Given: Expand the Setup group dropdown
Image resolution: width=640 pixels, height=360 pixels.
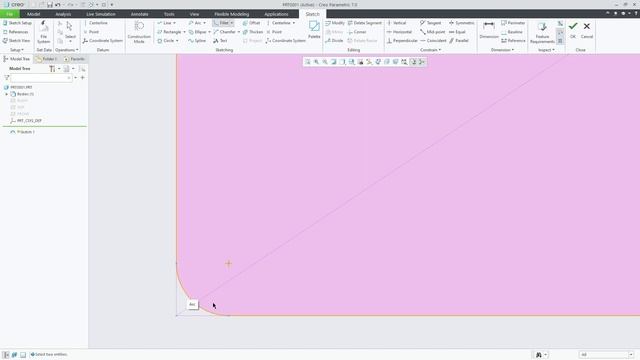Looking at the screenshot, I should tap(17, 50).
